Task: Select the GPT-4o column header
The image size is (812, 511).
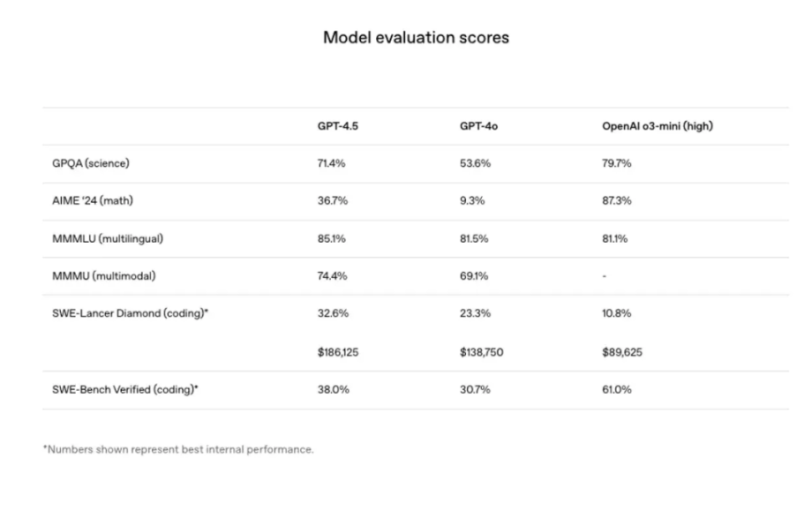Action: [475, 126]
